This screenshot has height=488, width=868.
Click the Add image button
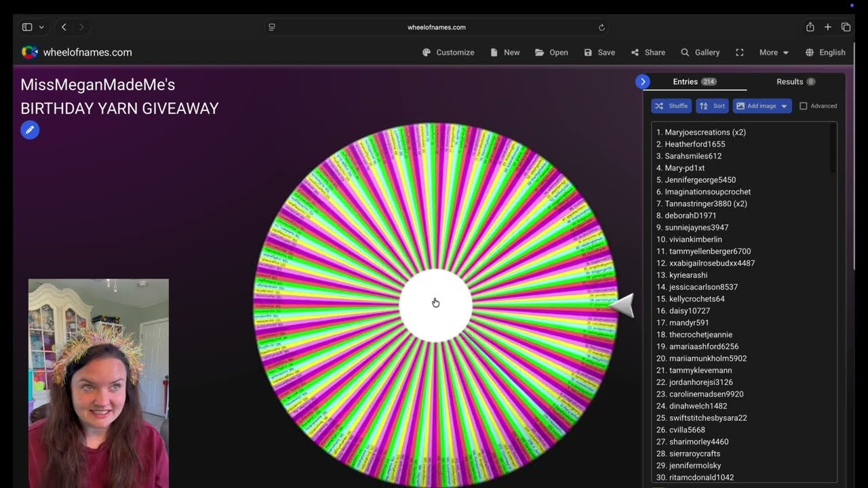click(755, 106)
